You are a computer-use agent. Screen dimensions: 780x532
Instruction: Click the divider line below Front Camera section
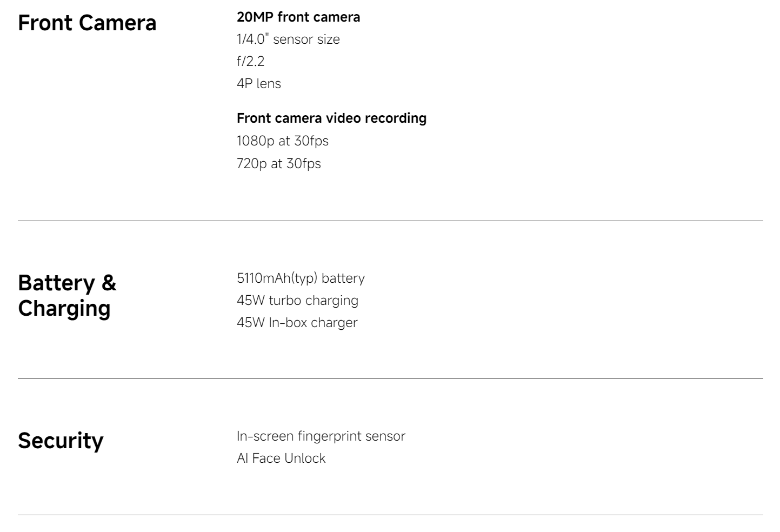(x=390, y=221)
